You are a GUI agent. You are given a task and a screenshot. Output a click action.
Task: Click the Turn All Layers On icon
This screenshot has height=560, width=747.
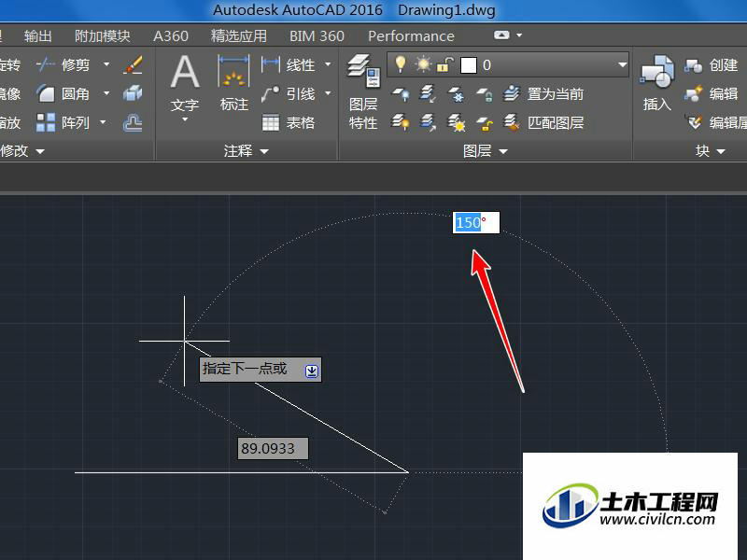click(x=401, y=123)
